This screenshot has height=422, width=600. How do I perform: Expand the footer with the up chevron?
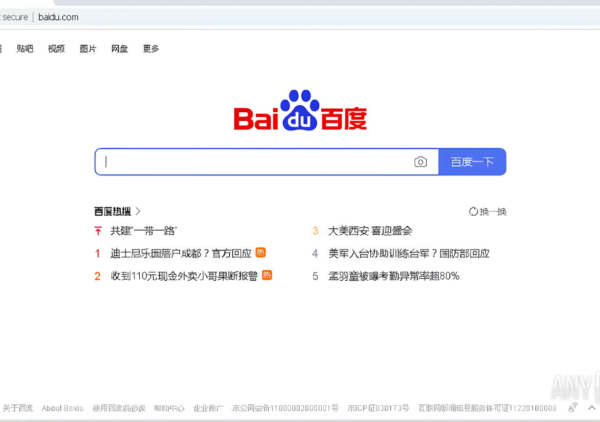pos(592,408)
